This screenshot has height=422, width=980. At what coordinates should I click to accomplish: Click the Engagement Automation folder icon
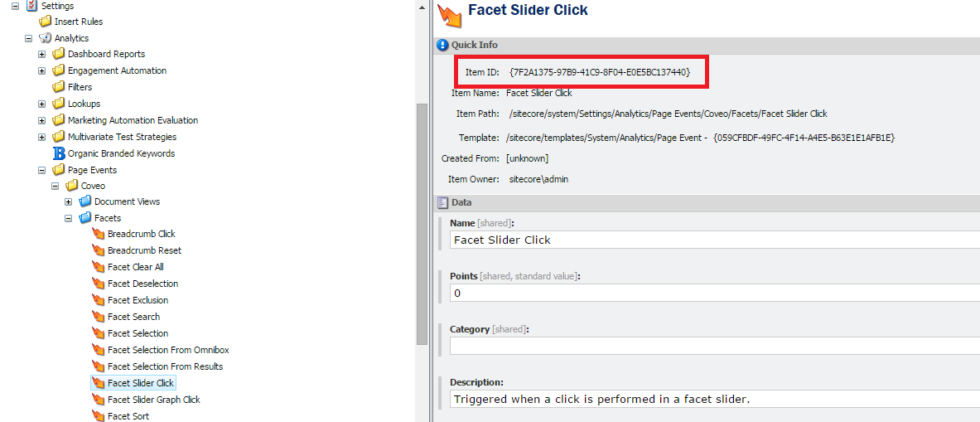[59, 70]
